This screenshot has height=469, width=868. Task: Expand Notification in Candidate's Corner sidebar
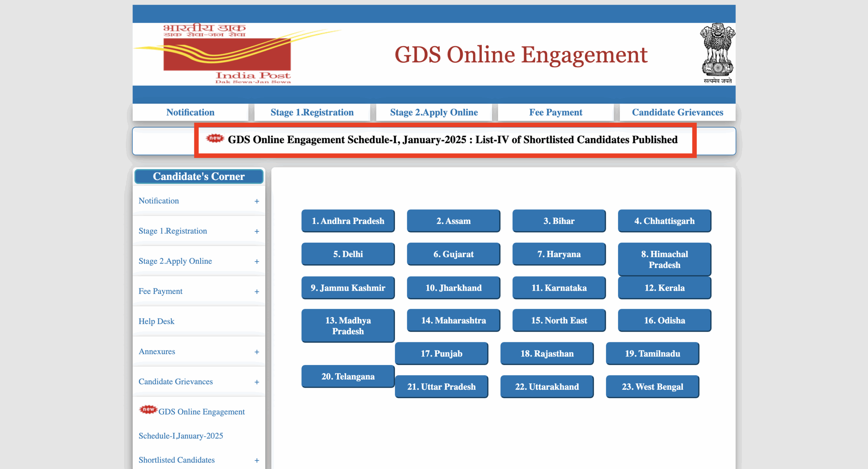(257, 201)
